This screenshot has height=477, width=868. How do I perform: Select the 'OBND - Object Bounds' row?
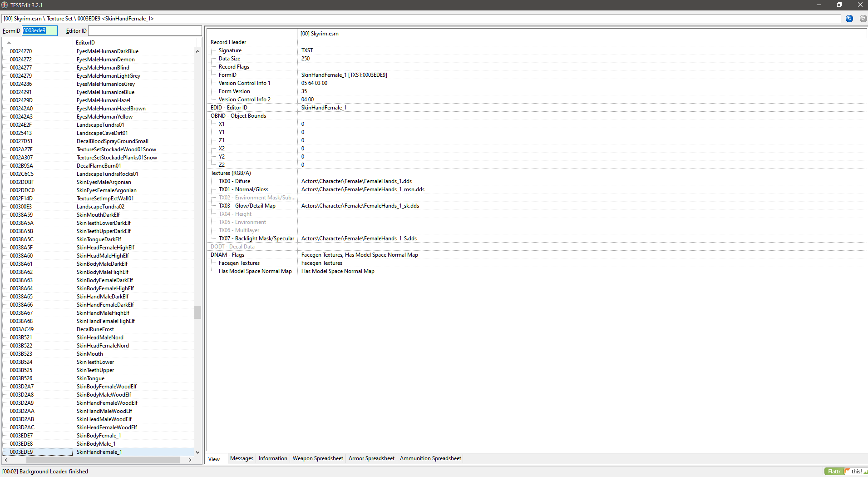[238, 116]
